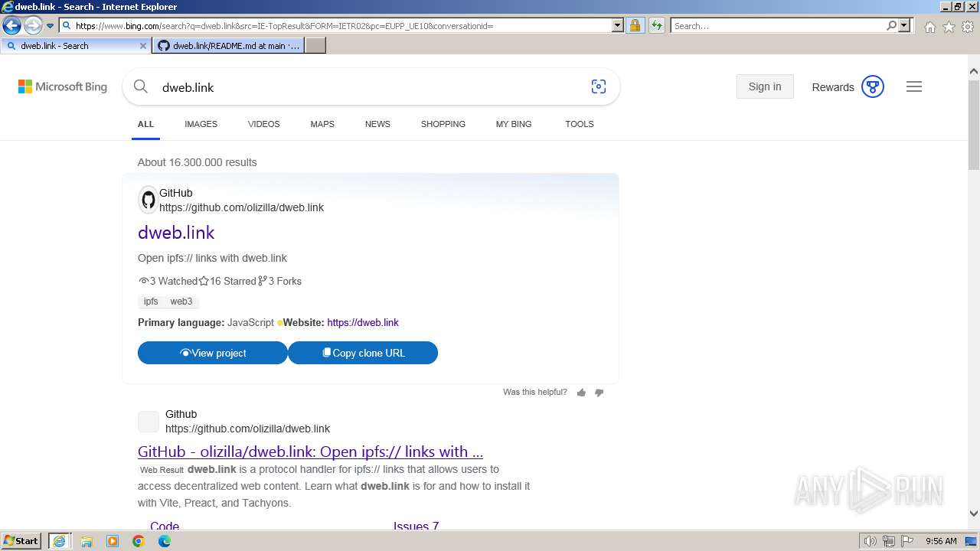Open the TOOLS filter option
This screenshot has width=980, height=551.
[580, 124]
